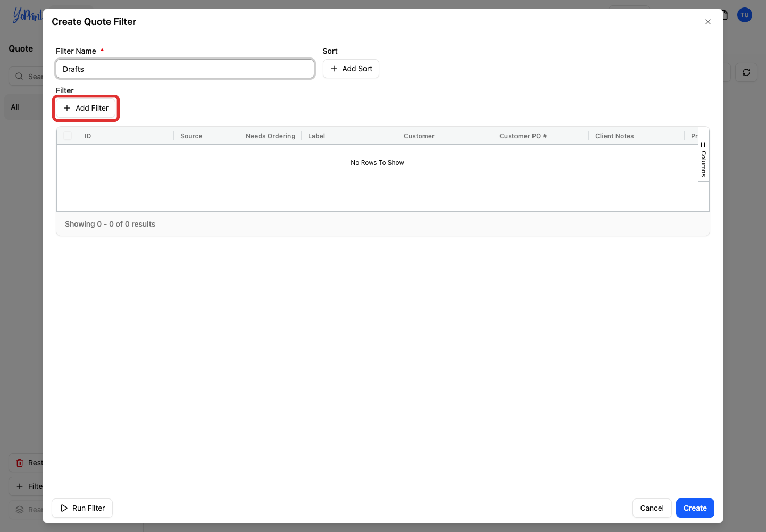The image size is (766, 532).
Task: Click the Client Notes column header
Action: [614, 136]
